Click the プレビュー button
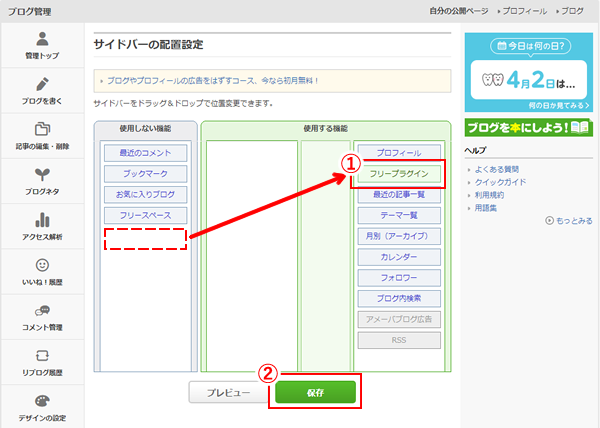Screen dimensions: 600x428 pyautogui.click(x=229, y=393)
